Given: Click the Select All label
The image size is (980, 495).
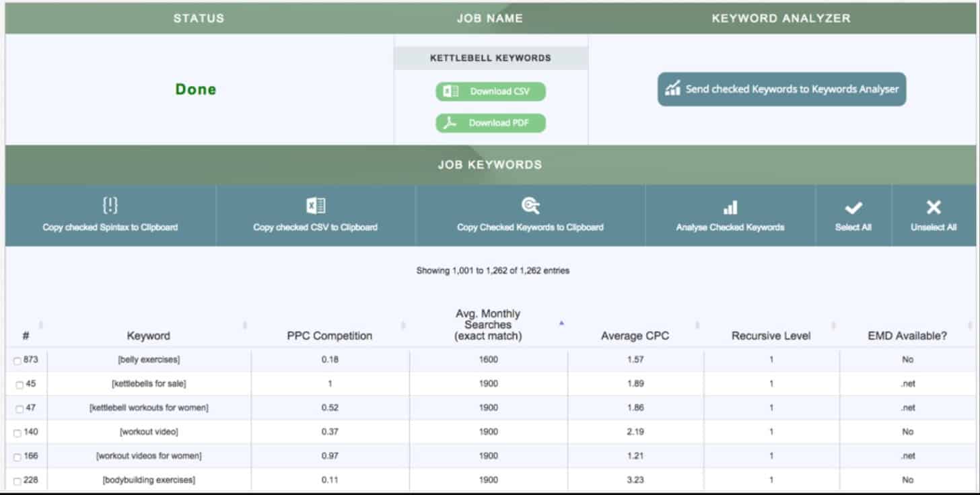Looking at the screenshot, I should click(x=853, y=227).
